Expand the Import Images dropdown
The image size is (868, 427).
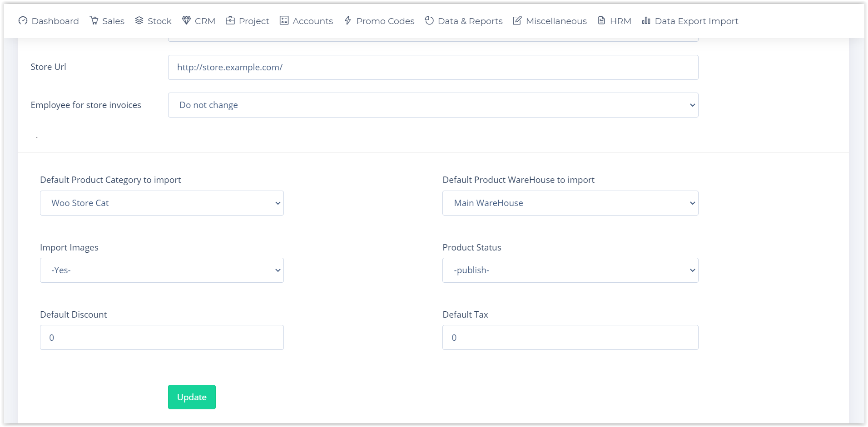click(x=162, y=270)
